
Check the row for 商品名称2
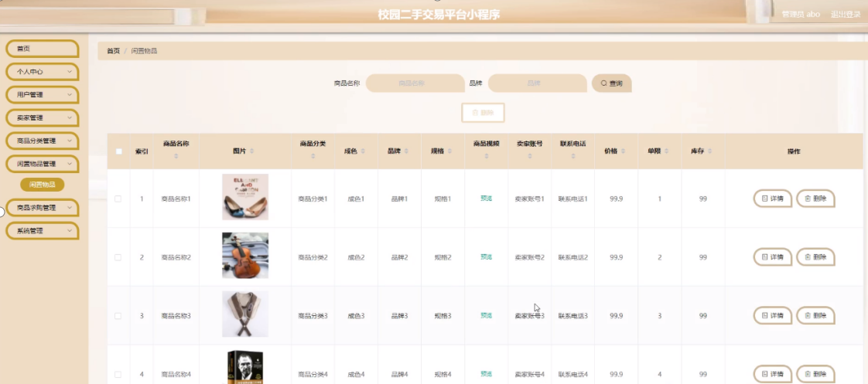[118, 257]
